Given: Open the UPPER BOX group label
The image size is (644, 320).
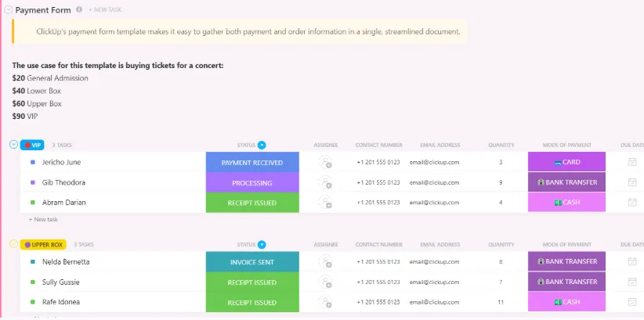Looking at the screenshot, I should point(43,245).
